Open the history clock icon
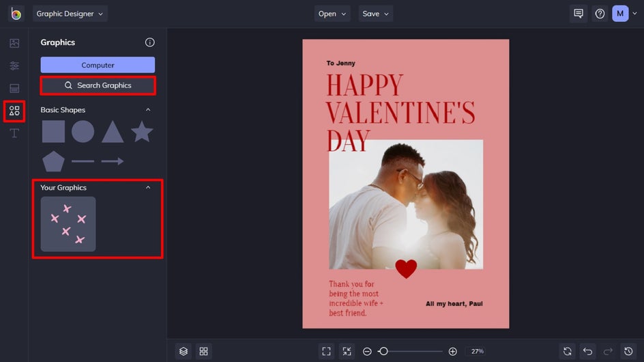 tap(628, 351)
